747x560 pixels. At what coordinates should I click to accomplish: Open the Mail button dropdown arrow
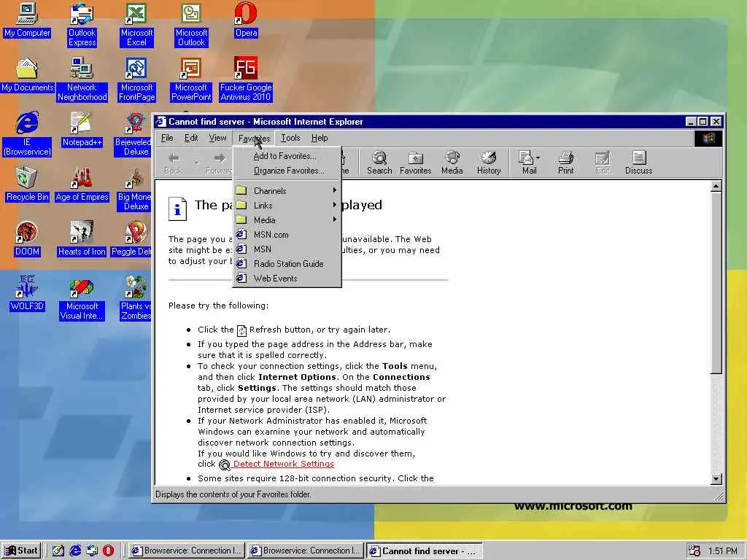coord(538,157)
